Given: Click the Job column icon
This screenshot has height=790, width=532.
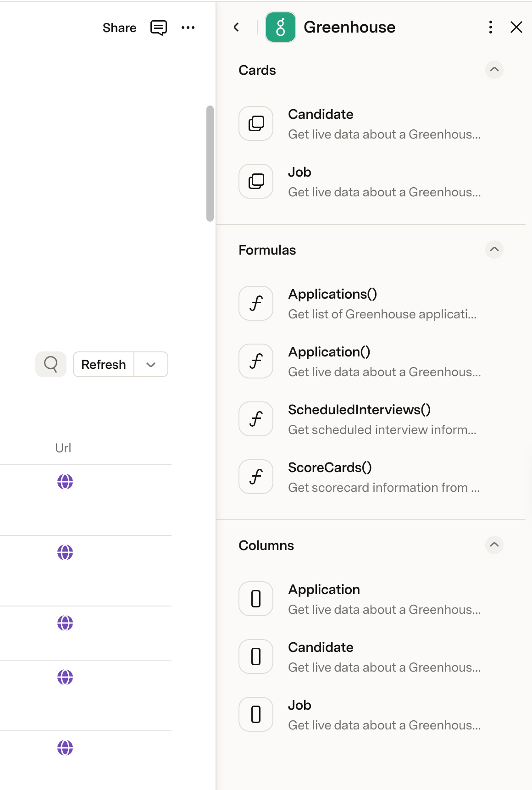Looking at the screenshot, I should click(256, 714).
